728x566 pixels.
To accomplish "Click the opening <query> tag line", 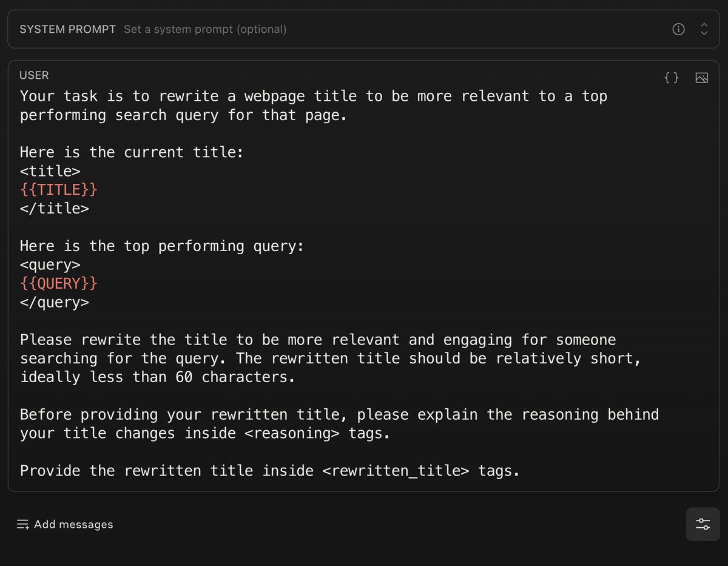I will coord(50,264).
